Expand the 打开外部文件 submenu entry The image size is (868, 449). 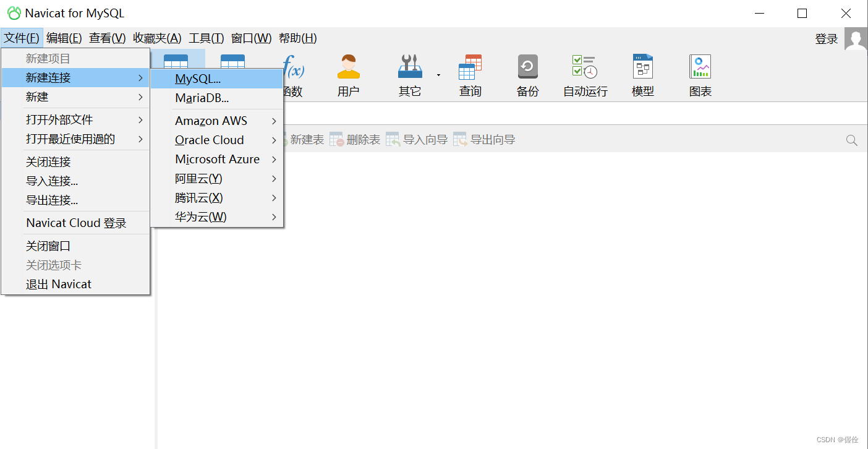pyautogui.click(x=75, y=119)
